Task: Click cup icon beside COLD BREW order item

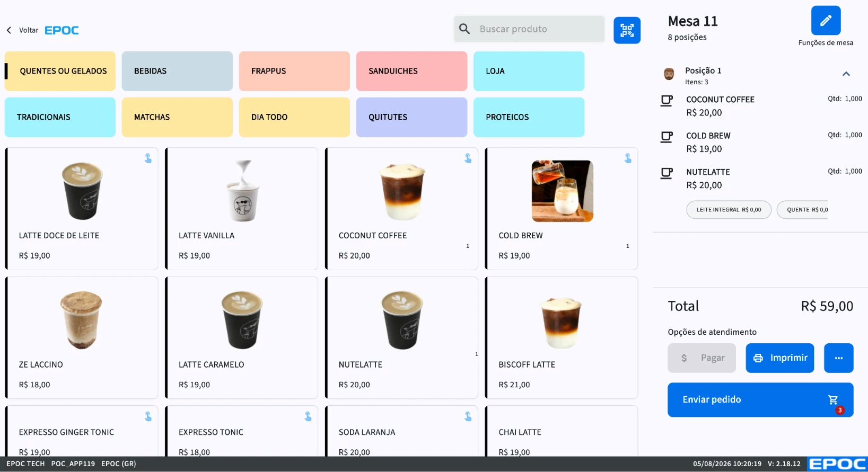Action: (667, 137)
